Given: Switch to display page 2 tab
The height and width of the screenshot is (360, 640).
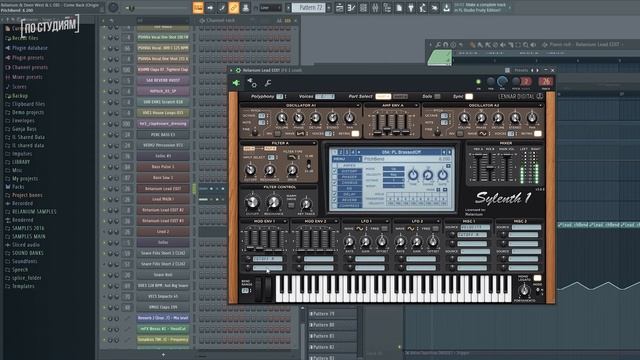Looking at the screenshot, I should click(342, 152).
